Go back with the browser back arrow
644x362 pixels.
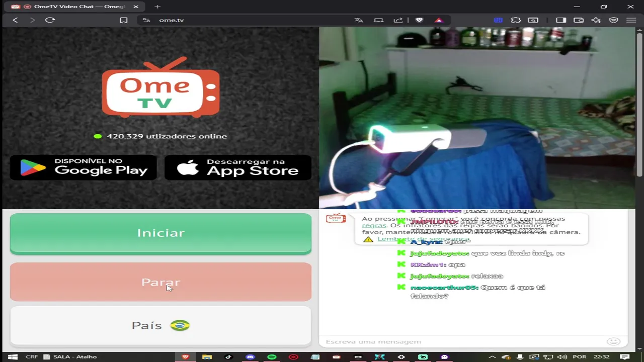tap(15, 20)
